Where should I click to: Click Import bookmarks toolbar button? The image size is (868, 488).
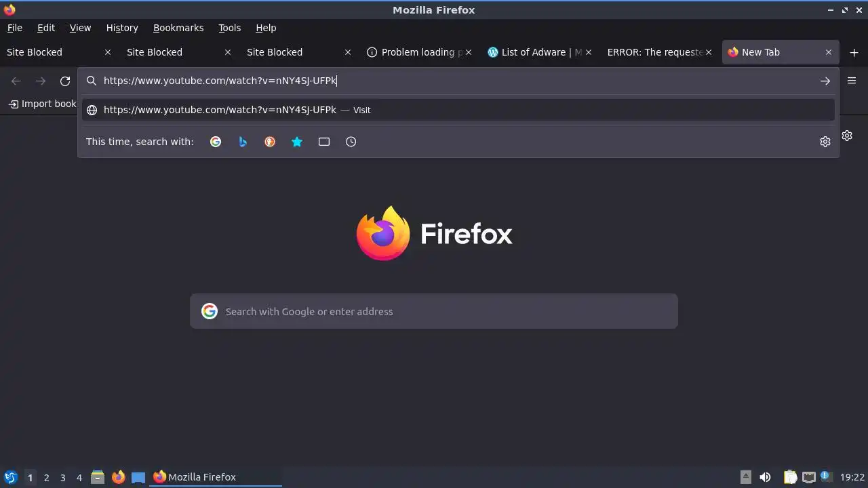[x=42, y=104]
